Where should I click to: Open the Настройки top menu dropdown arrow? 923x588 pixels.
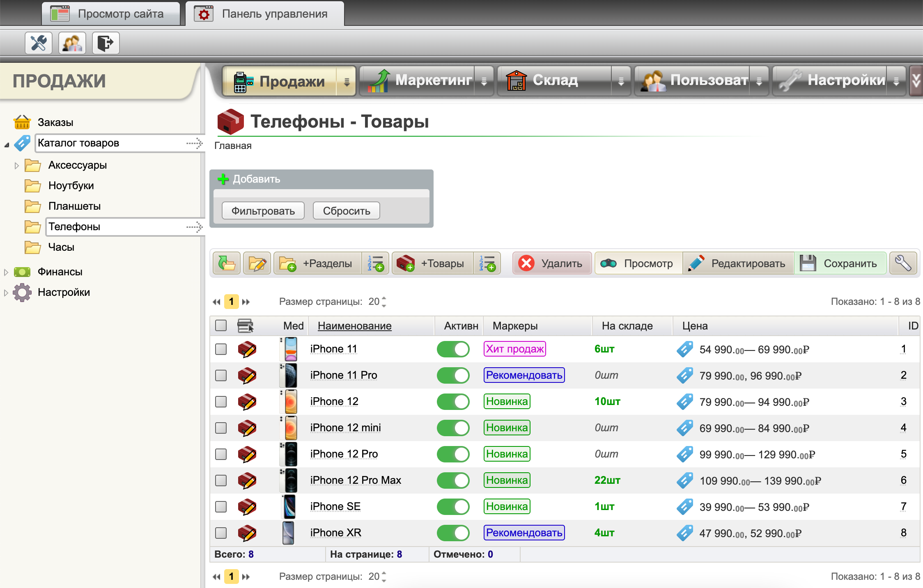point(896,81)
